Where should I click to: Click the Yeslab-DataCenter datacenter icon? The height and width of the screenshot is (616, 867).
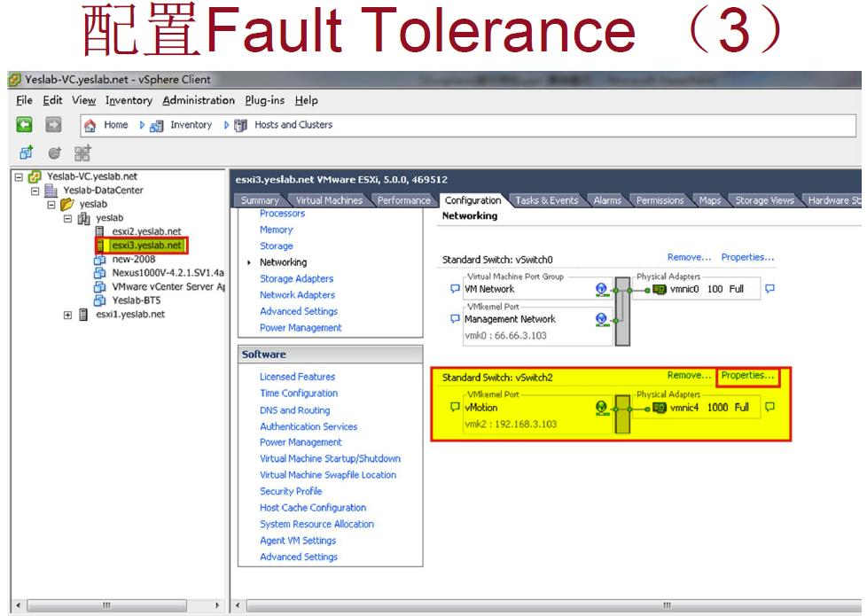click(51, 191)
